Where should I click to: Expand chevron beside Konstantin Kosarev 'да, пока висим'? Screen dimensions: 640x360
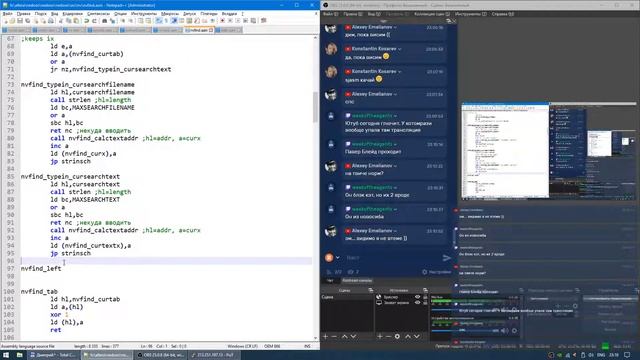click(400, 49)
